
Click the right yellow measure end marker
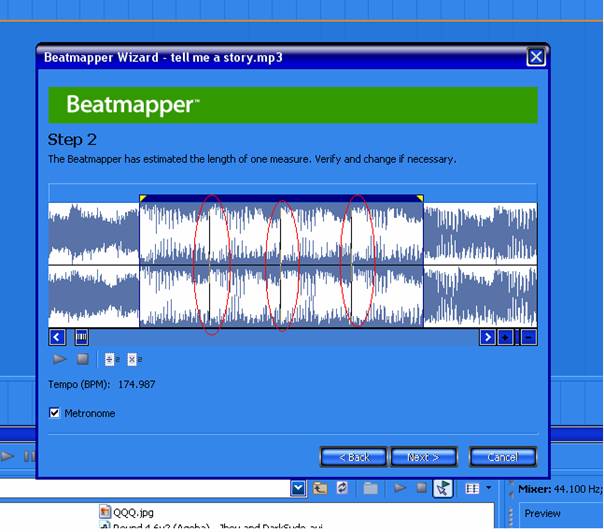click(x=419, y=199)
